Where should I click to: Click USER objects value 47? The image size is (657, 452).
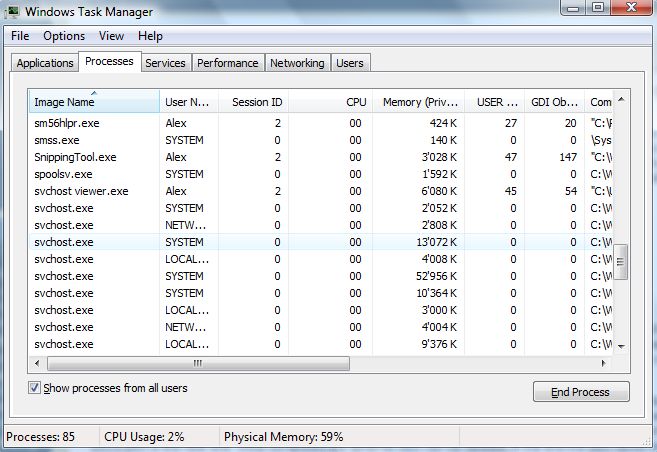[511, 157]
